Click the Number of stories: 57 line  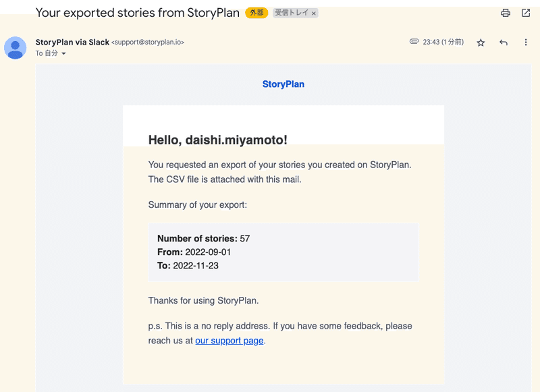coord(204,238)
